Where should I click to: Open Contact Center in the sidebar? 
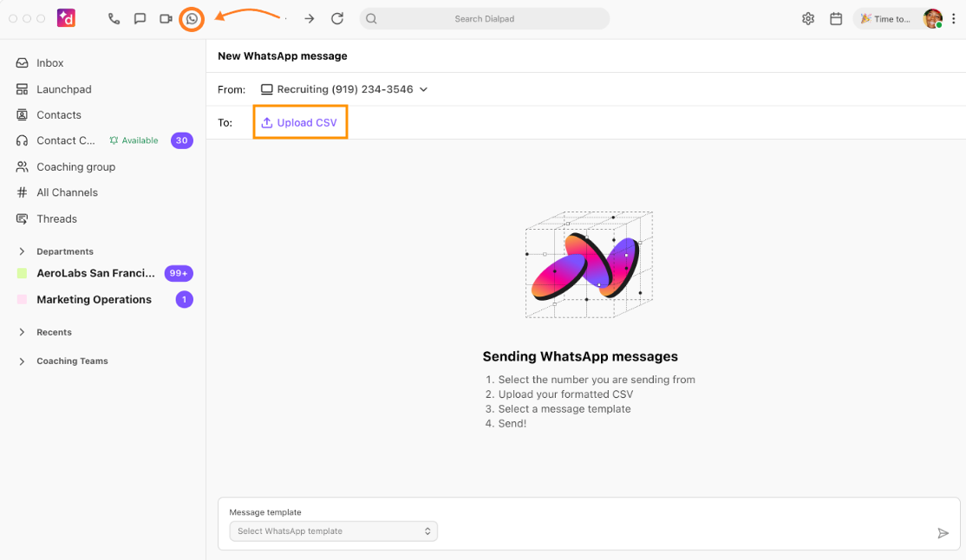pos(65,140)
